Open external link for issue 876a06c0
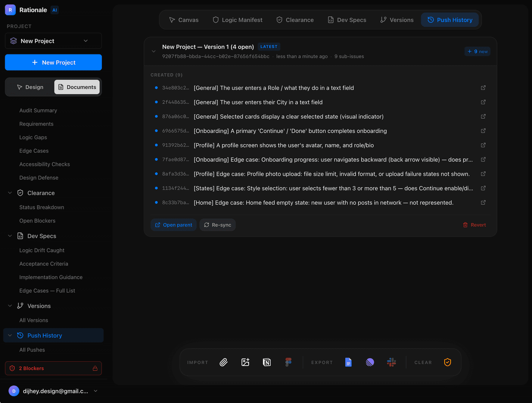532x403 pixels. tap(483, 116)
